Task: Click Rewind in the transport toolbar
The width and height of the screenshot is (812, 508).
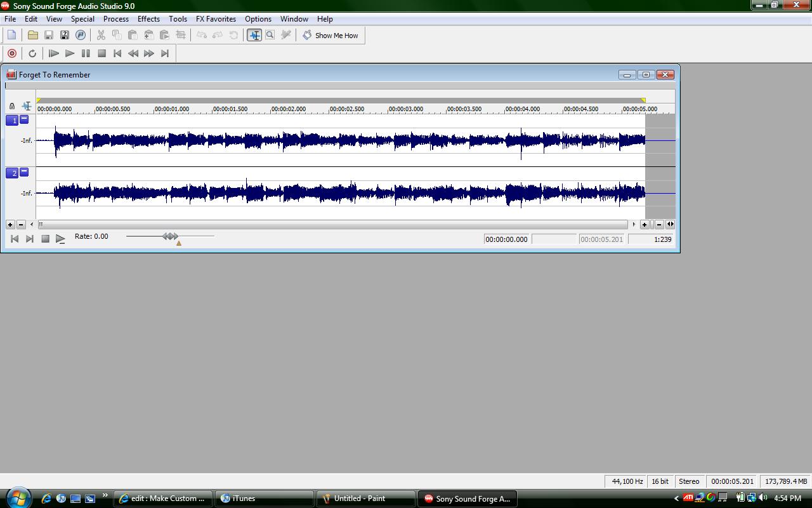Action: [x=133, y=53]
